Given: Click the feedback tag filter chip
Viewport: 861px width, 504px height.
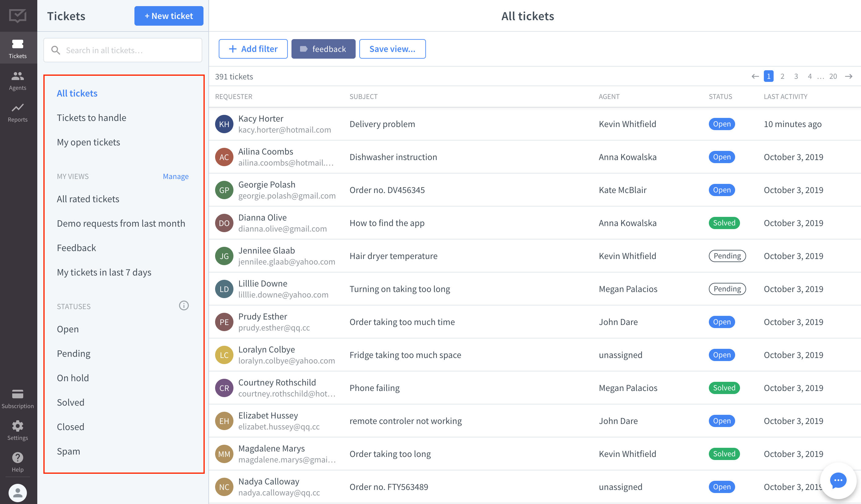Looking at the screenshot, I should click(x=323, y=49).
